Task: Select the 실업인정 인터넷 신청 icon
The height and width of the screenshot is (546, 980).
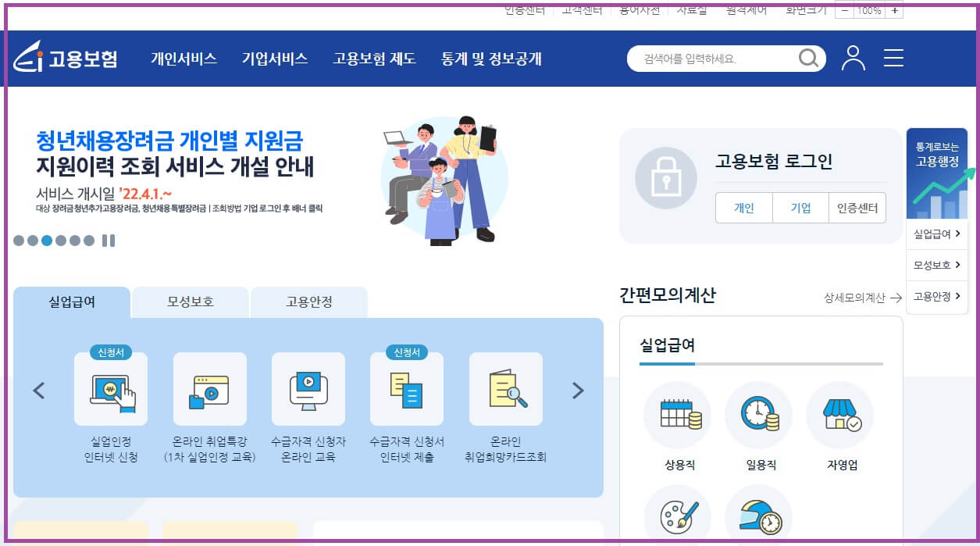Action: (111, 391)
